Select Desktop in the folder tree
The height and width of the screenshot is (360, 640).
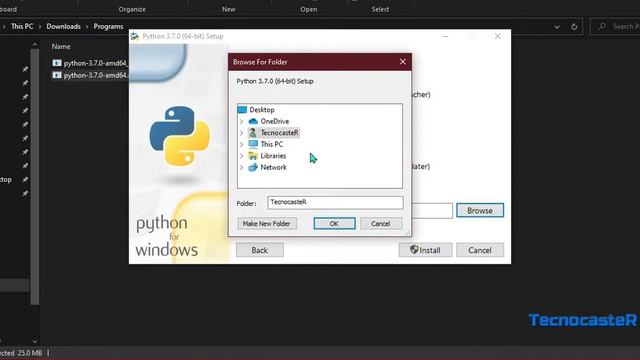point(262,110)
